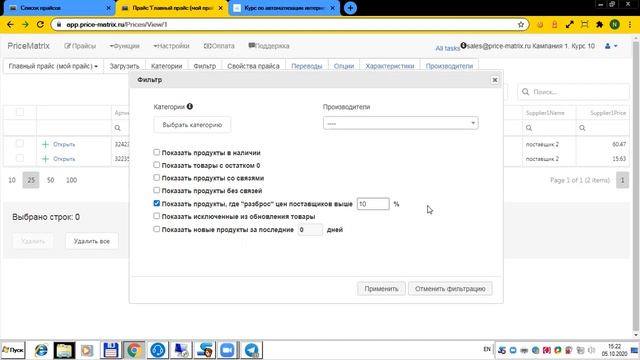The height and width of the screenshot is (360, 640).
Task: Enable Показать новые продукты за последние
Action: click(157, 229)
